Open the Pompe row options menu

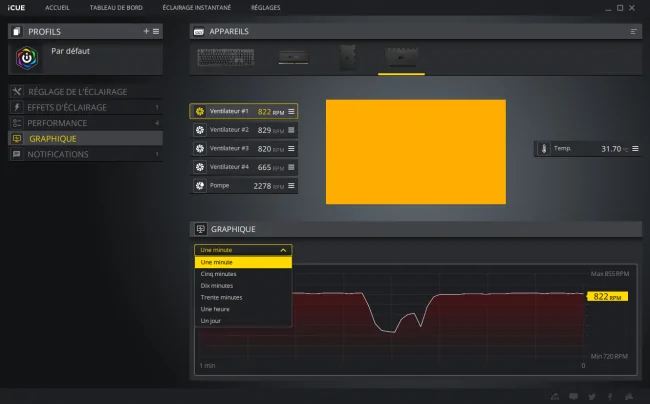click(291, 186)
